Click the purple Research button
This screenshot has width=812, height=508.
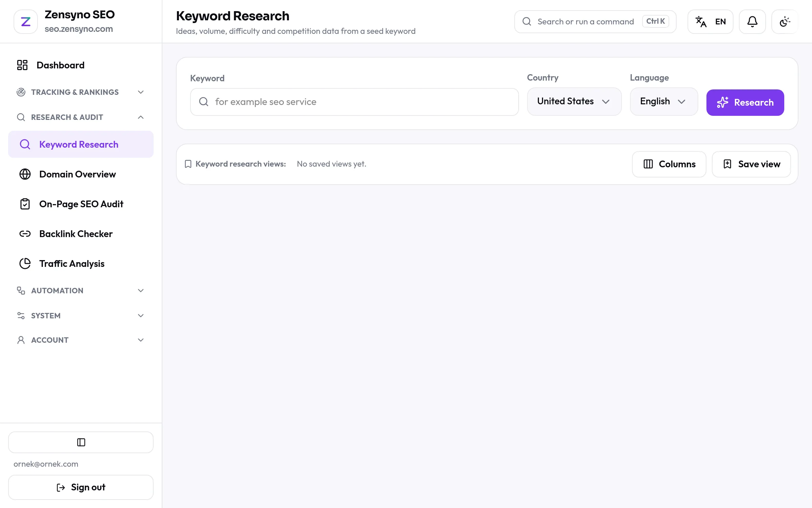click(x=745, y=102)
